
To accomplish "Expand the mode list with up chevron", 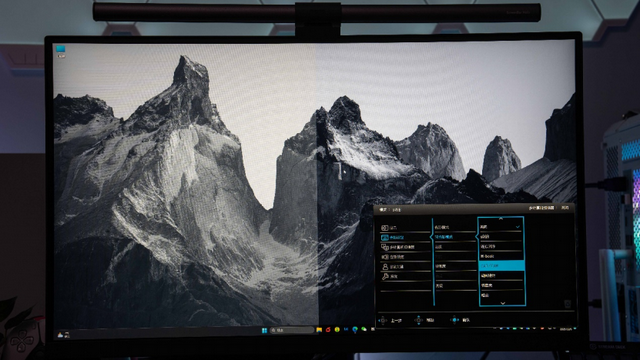I will [x=501, y=219].
